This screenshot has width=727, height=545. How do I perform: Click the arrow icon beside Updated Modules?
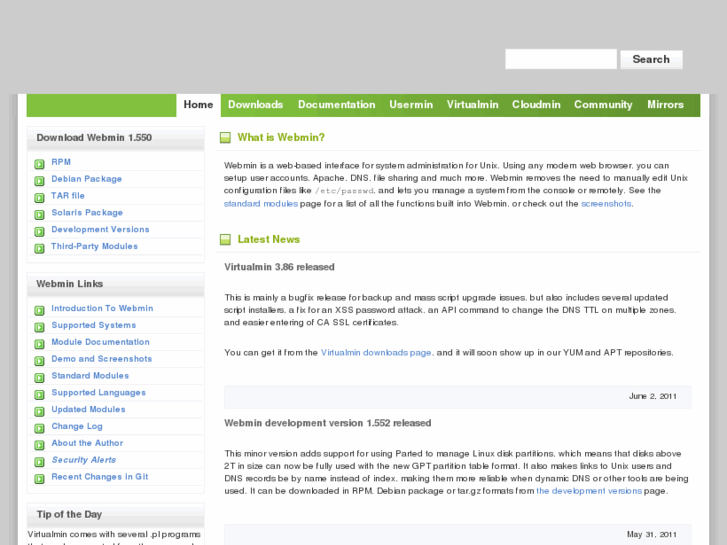39,411
